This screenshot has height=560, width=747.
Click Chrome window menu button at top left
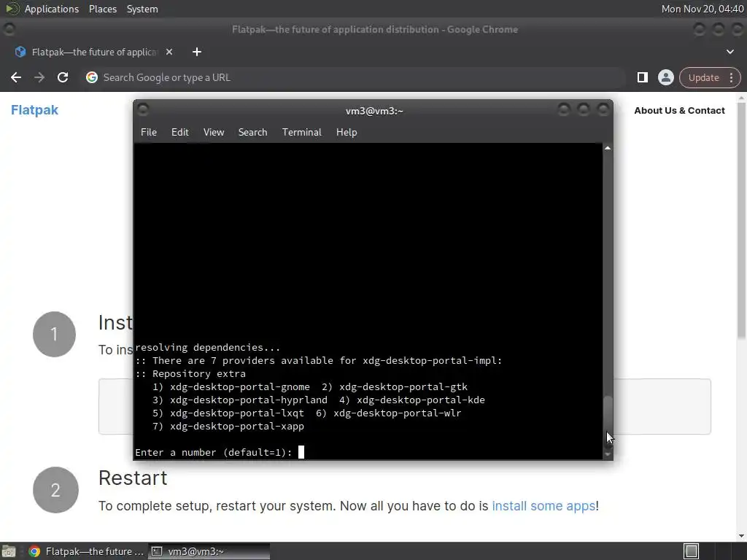click(9, 29)
